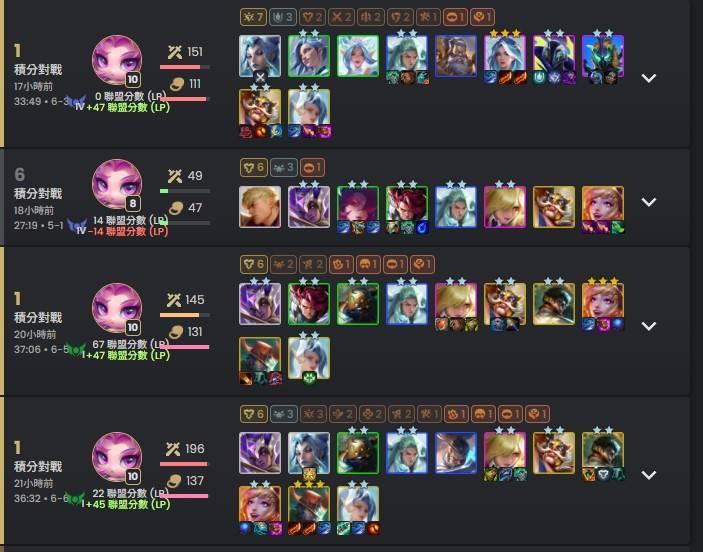
Task: Select the three-star cowboy-hat champion in 21小時前 match
Action: click(309, 507)
